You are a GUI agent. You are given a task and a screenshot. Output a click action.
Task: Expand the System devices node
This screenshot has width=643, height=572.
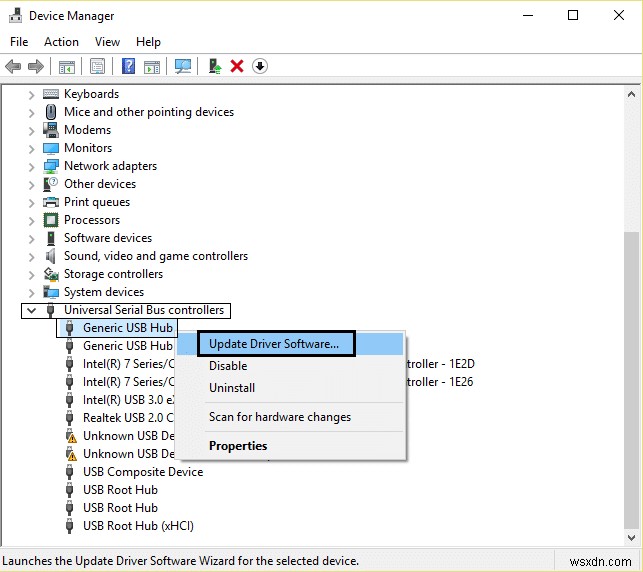point(31,293)
